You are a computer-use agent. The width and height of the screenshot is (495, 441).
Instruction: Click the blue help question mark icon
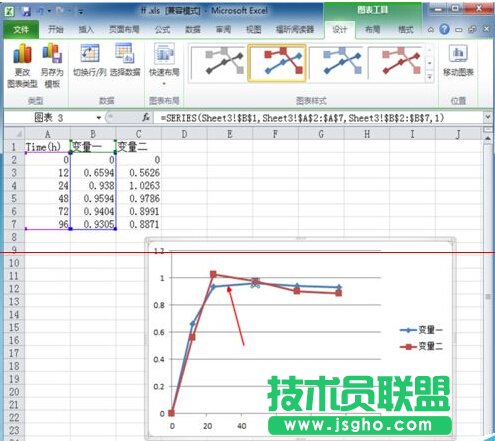click(x=444, y=29)
